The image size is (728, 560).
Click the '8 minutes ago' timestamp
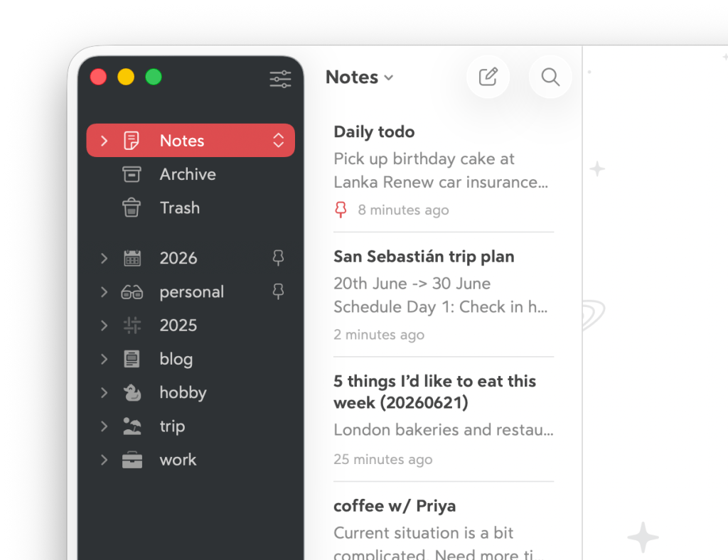point(403,210)
